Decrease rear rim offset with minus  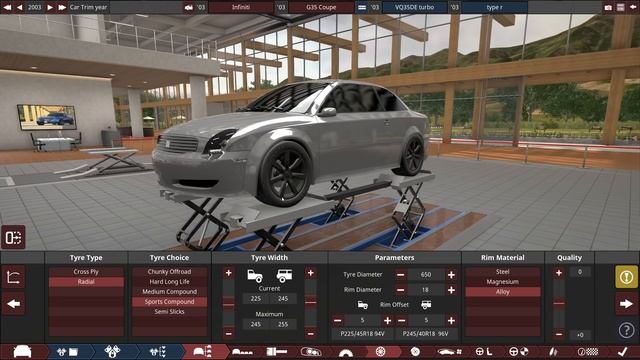tap(401, 320)
